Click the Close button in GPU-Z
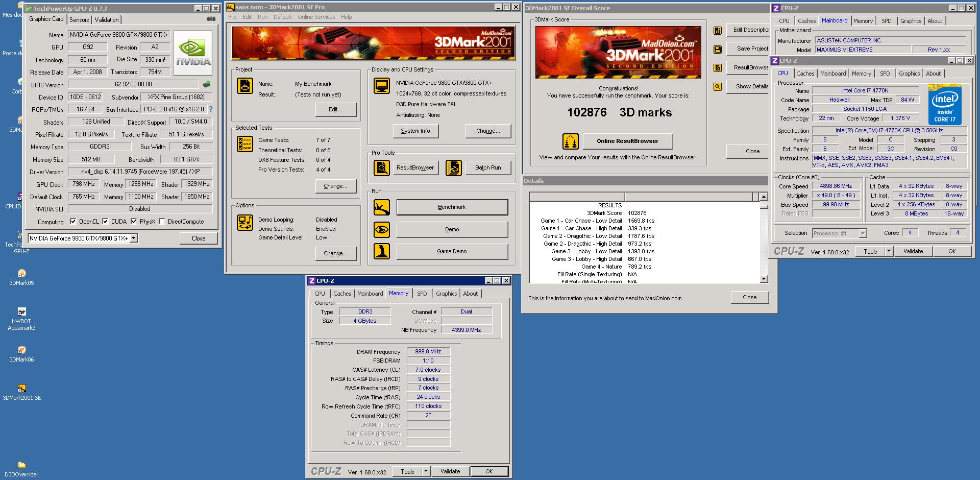This screenshot has width=980, height=480. 199,238
